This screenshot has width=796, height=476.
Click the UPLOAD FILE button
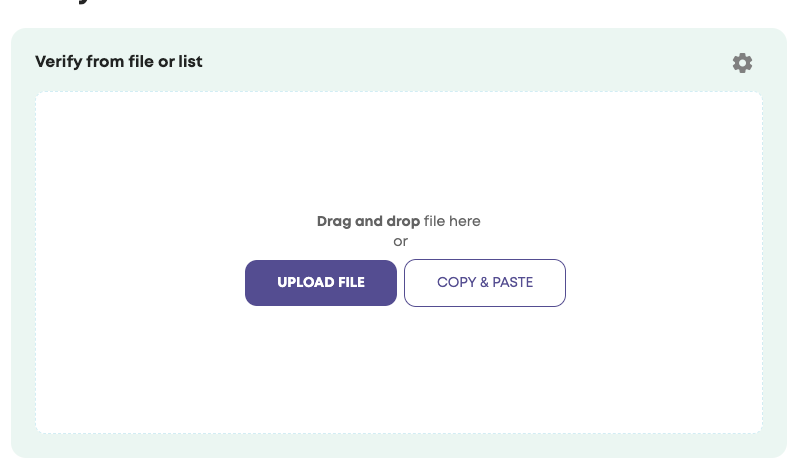tap(321, 283)
